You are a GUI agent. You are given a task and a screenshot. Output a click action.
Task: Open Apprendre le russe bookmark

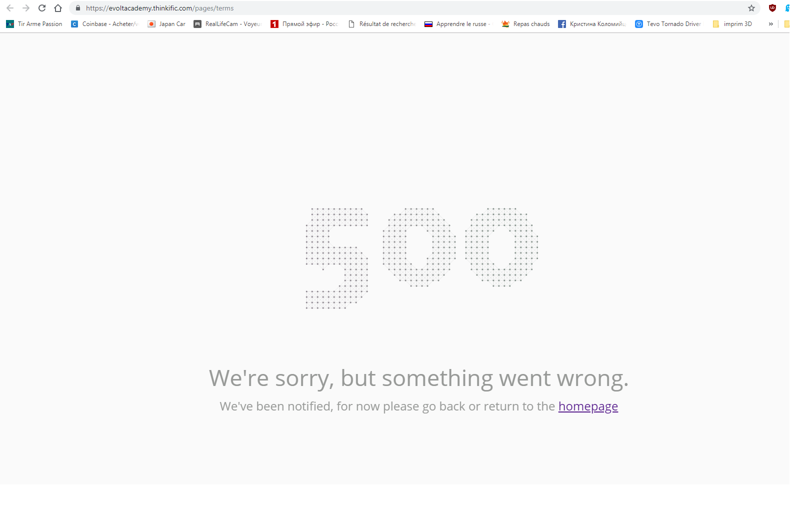click(458, 24)
